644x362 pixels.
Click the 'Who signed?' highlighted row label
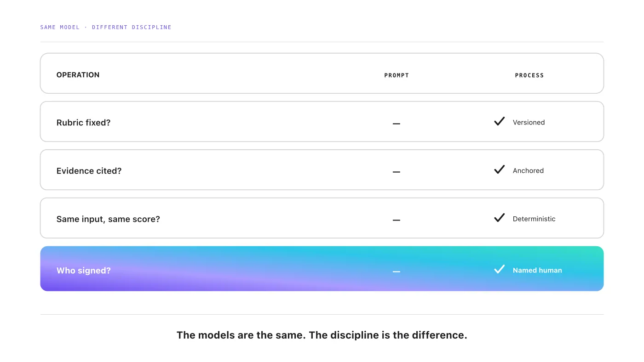tap(83, 271)
